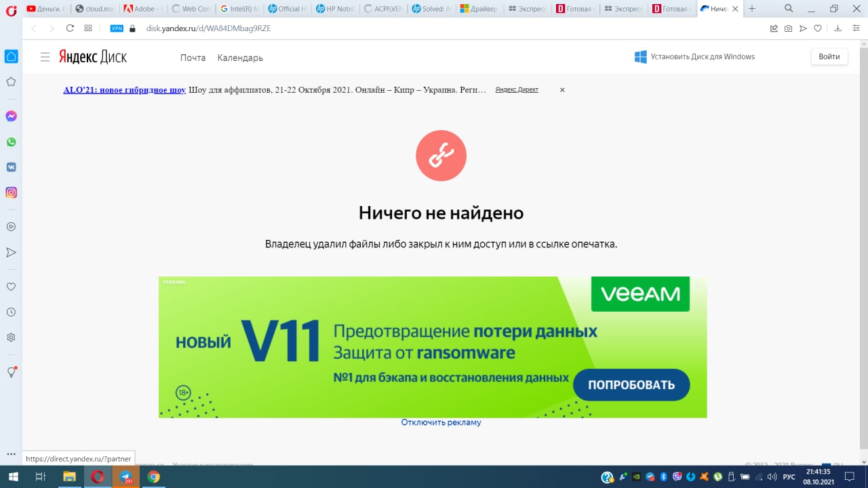Screen dimensions: 868x488
Task: Click the ПОПРОБОВАТЬ button in Veeam banner
Action: tap(631, 385)
